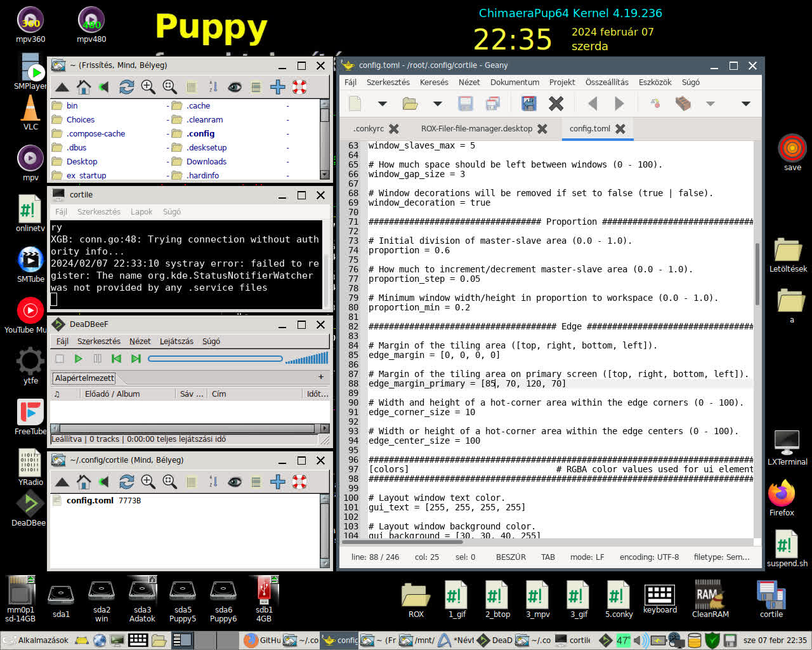Viewport: 812px width, 650px height.
Task: Click the DeaDBeeF seek bar
Action: 215,359
